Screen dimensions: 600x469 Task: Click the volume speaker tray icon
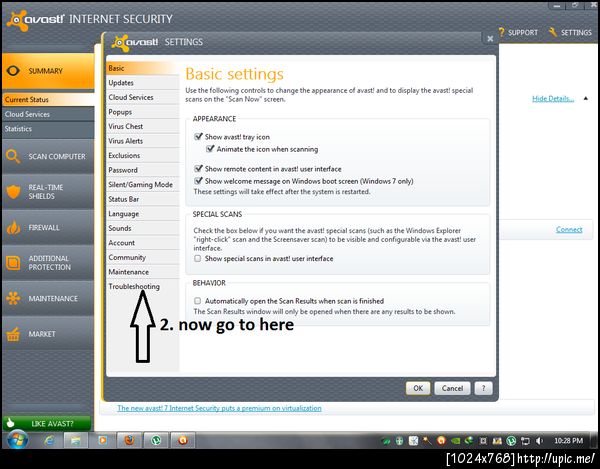pos(540,441)
